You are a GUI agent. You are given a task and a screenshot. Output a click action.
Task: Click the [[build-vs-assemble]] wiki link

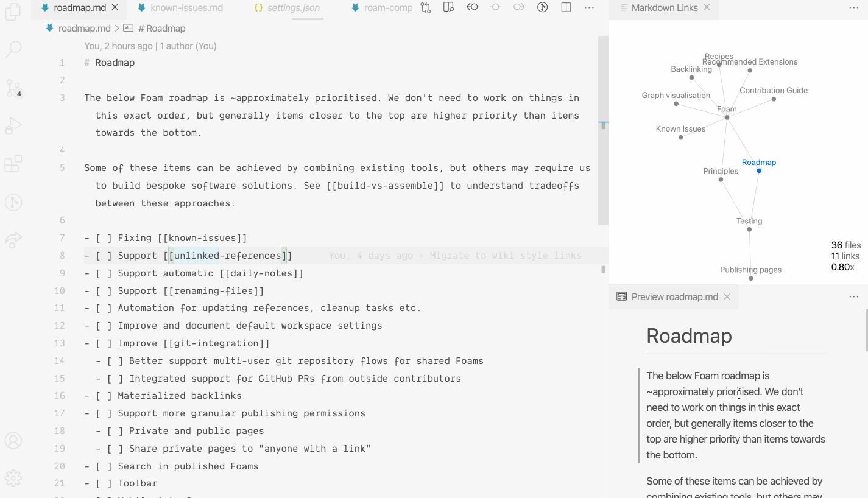click(385, 186)
